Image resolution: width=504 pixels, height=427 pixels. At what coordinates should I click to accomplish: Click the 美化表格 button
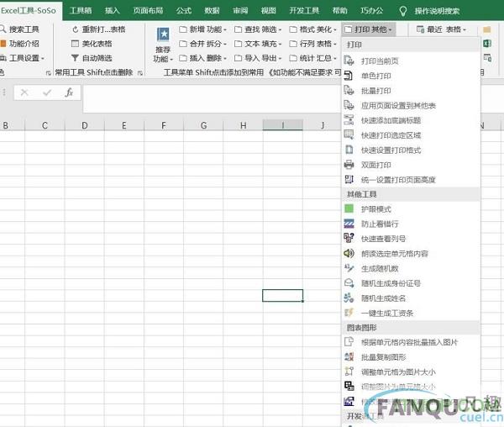[x=92, y=44]
